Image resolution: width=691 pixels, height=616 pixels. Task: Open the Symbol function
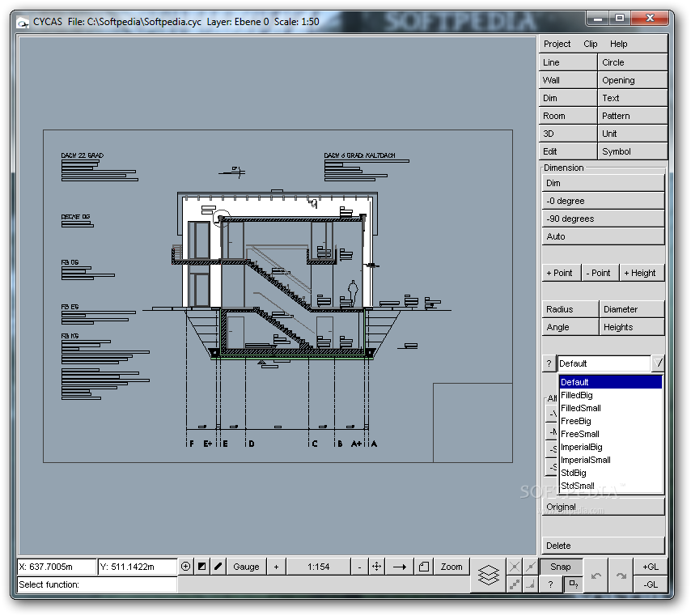coord(633,151)
